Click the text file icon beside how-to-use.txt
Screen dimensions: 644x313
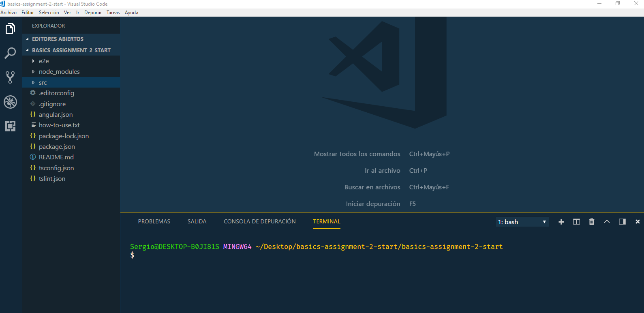pos(33,125)
